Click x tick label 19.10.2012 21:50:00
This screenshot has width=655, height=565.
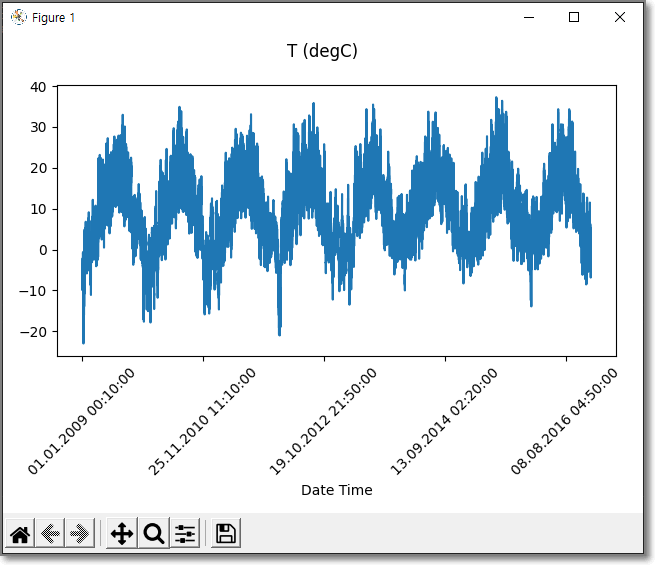click(323, 421)
